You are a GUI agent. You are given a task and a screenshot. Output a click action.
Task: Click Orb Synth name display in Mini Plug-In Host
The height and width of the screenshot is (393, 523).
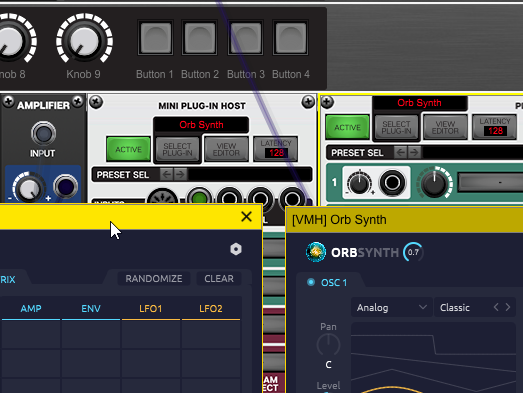click(201, 125)
